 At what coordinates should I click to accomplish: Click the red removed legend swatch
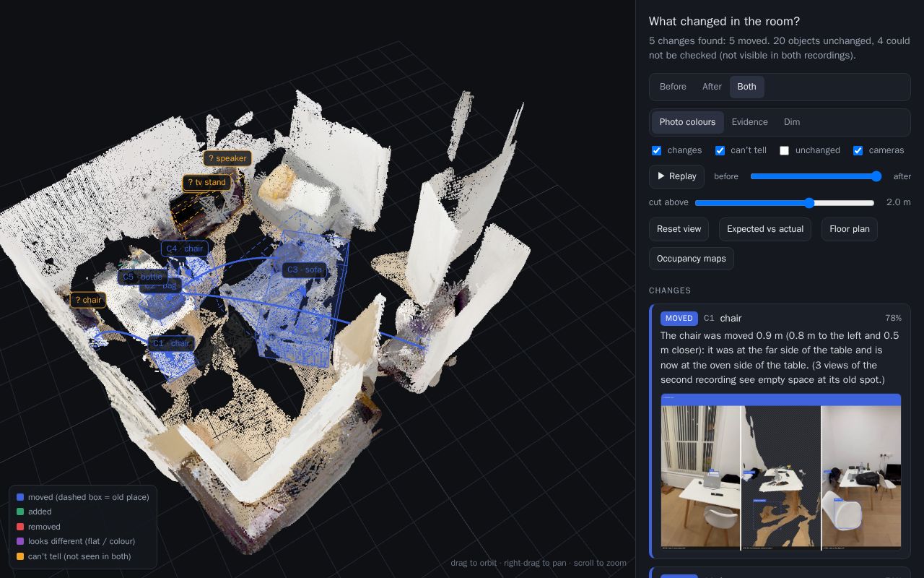20,527
